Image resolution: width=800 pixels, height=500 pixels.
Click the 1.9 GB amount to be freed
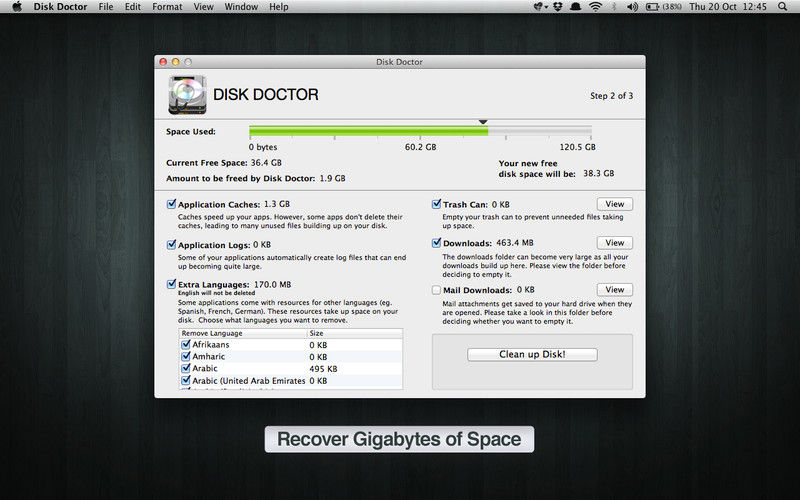(x=332, y=179)
